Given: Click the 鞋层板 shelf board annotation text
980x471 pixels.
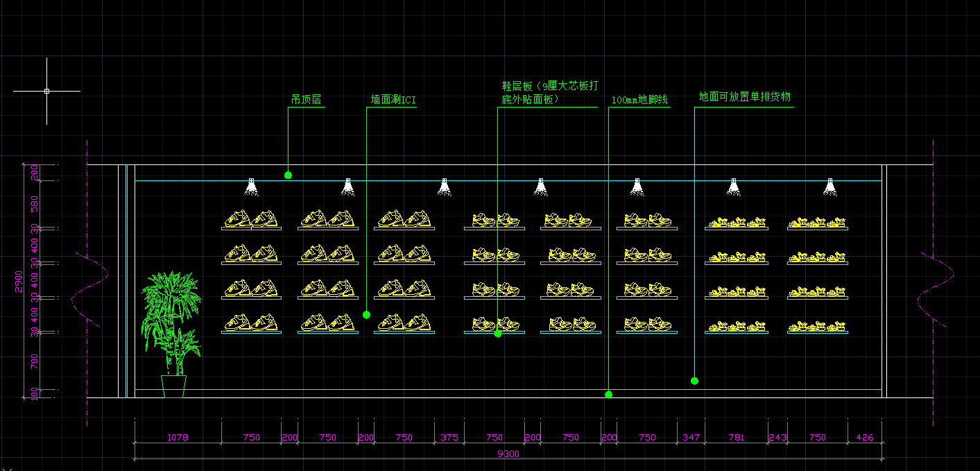Looking at the screenshot, I should 549,93.
